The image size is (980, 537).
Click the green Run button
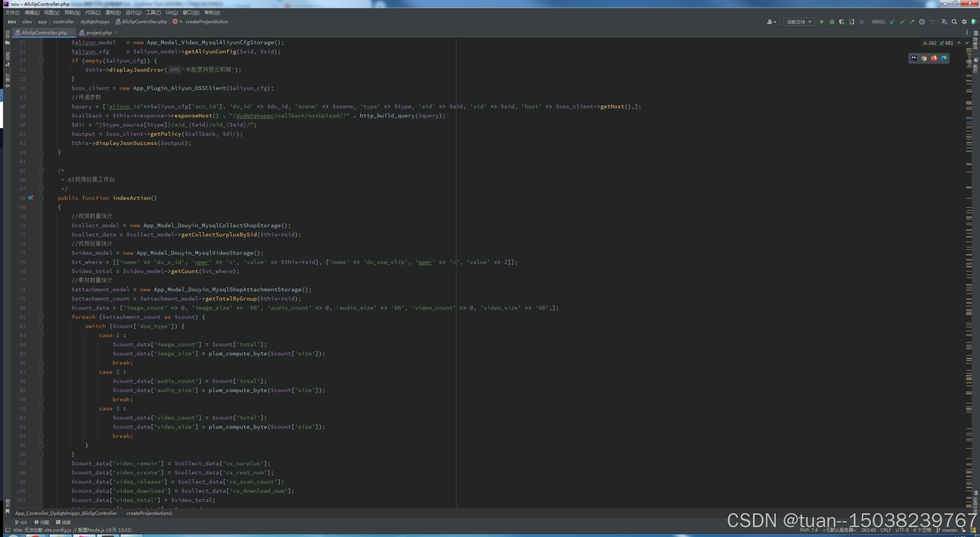[822, 22]
